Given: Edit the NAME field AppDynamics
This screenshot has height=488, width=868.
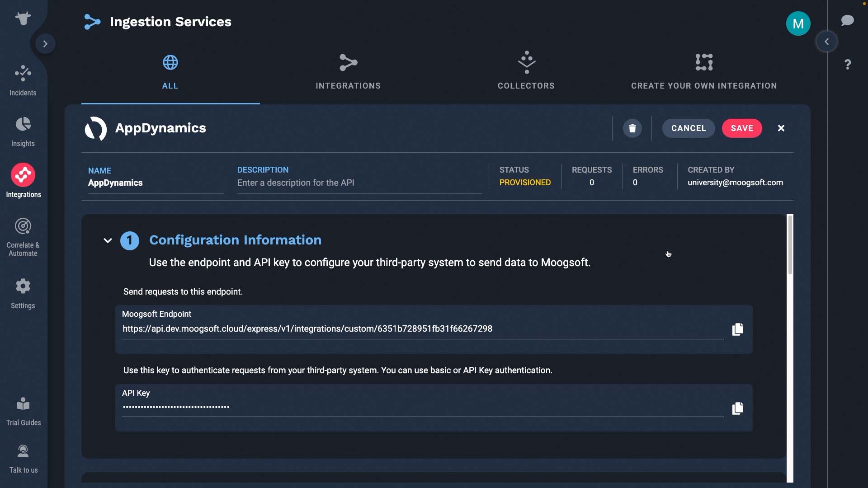Looking at the screenshot, I should (x=156, y=183).
